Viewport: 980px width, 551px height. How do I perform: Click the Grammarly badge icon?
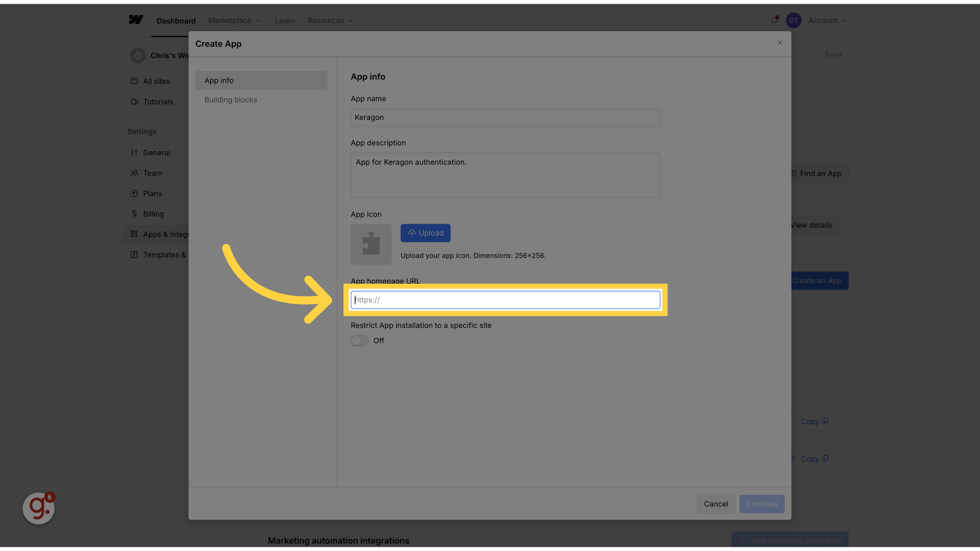coord(39,508)
